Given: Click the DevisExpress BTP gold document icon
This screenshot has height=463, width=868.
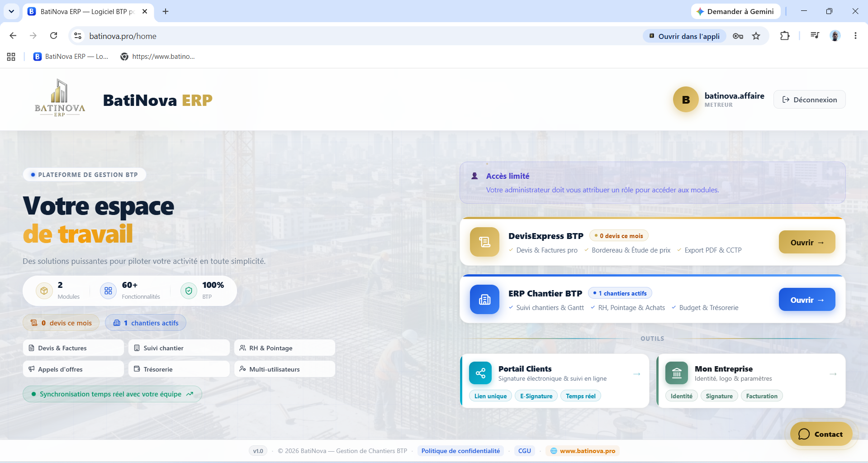Looking at the screenshot, I should point(484,242).
